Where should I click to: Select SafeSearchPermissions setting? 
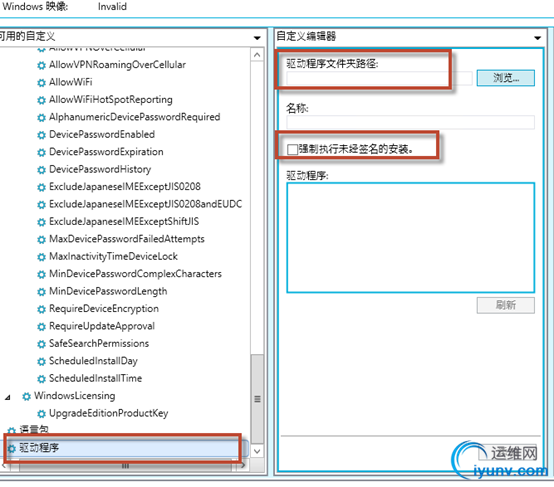[99, 344]
